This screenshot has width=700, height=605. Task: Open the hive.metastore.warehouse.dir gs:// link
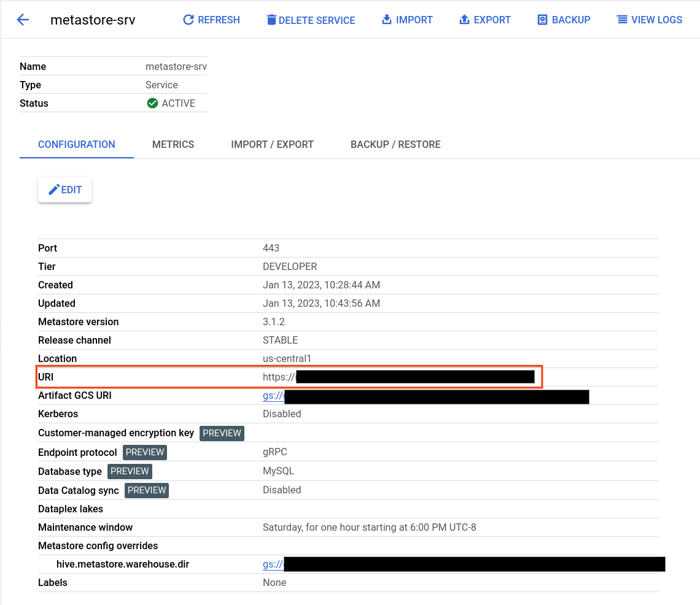point(272,563)
